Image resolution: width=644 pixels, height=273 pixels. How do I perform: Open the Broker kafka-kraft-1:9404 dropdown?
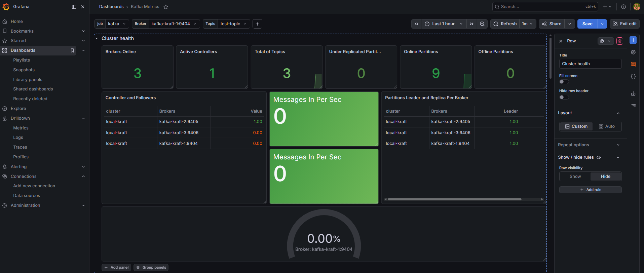click(x=174, y=24)
